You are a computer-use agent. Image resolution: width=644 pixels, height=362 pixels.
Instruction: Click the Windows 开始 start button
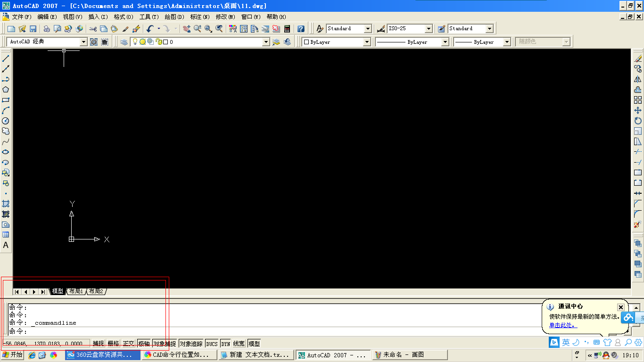(12, 355)
